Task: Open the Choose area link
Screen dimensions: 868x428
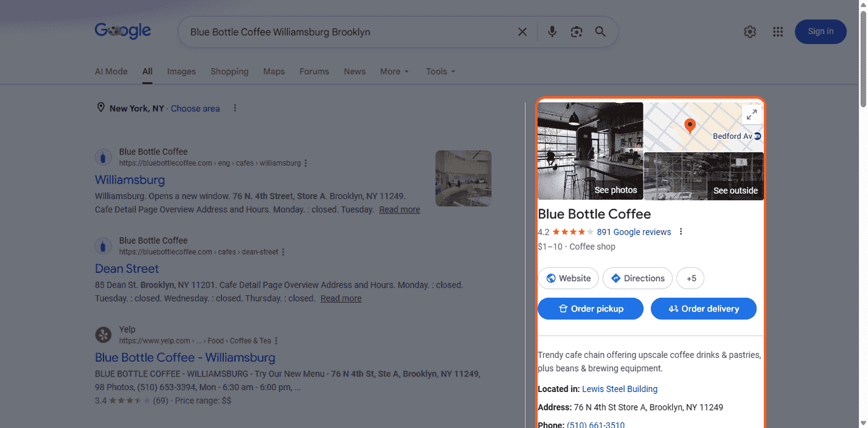Action: point(195,108)
